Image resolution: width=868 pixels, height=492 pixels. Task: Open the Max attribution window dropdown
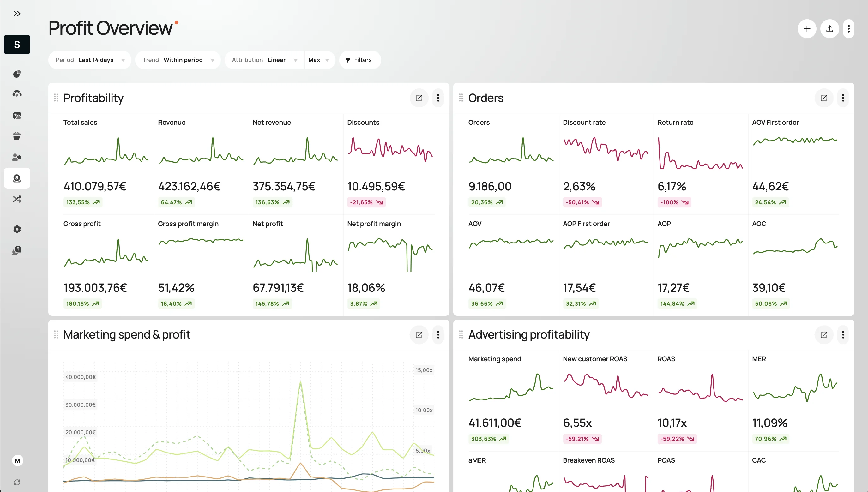(x=320, y=60)
